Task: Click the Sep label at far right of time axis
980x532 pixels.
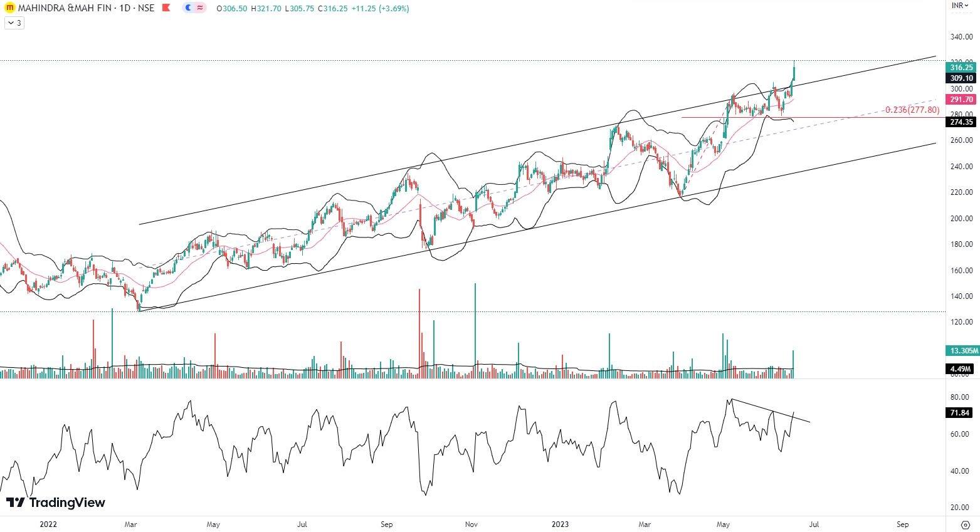Action: (902, 524)
